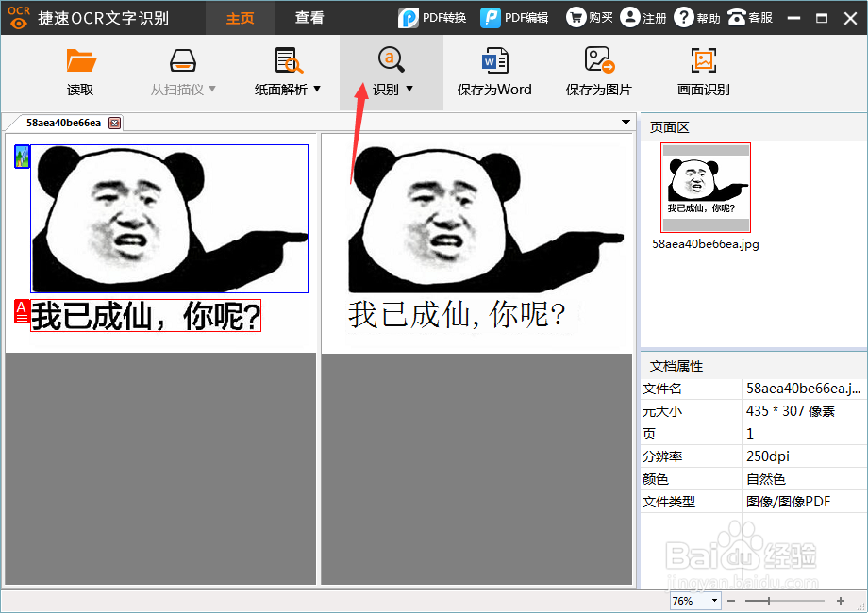
Task: Contact 客服 customer service
Action: (750, 17)
